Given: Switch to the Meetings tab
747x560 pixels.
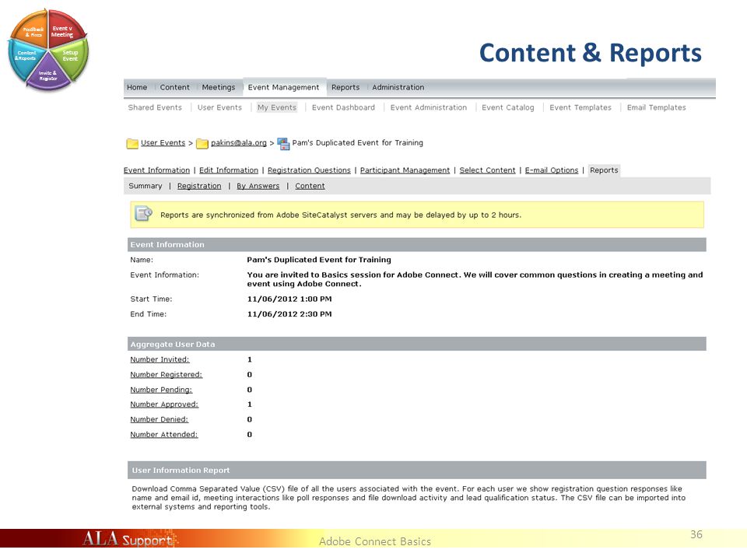Looking at the screenshot, I should coord(218,88).
